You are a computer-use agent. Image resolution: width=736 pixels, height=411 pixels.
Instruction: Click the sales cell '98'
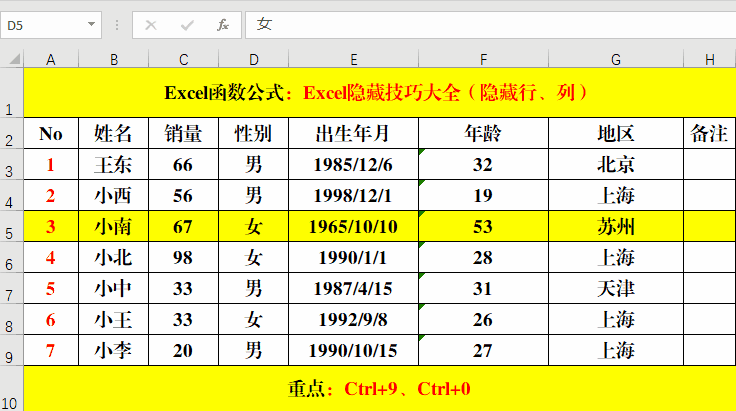click(x=184, y=257)
